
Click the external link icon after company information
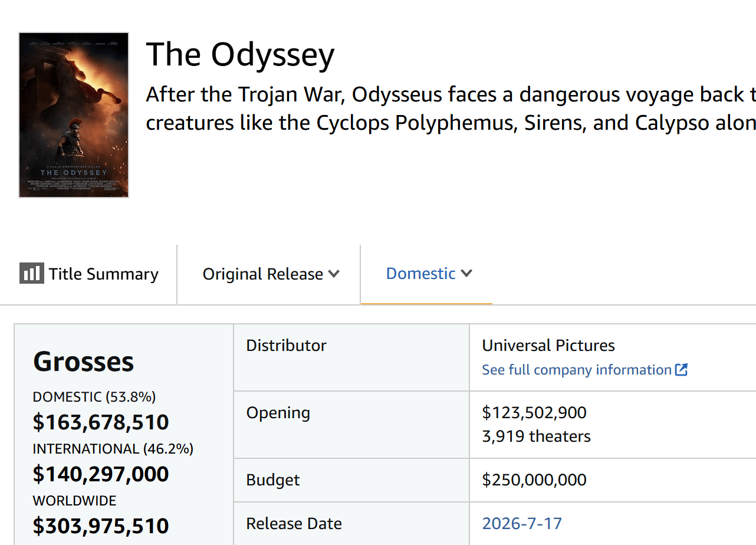click(x=681, y=370)
